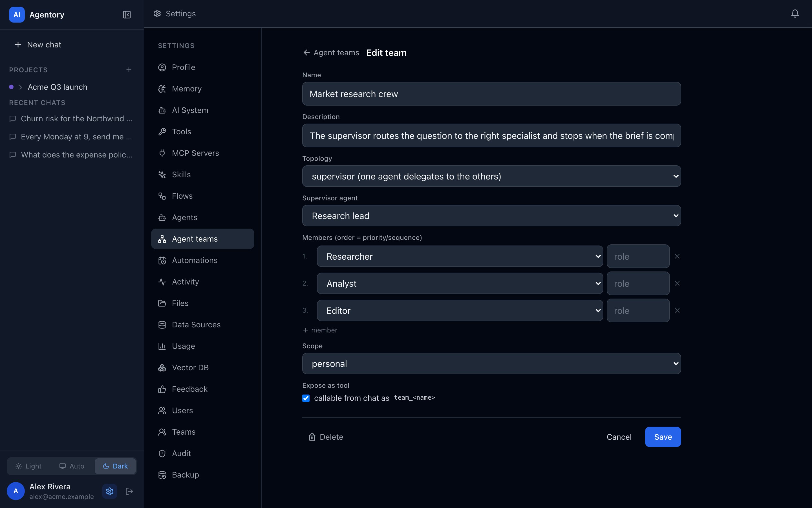The height and width of the screenshot is (508, 812).
Task: Click the Profile user icon
Action: pyautogui.click(x=162, y=67)
